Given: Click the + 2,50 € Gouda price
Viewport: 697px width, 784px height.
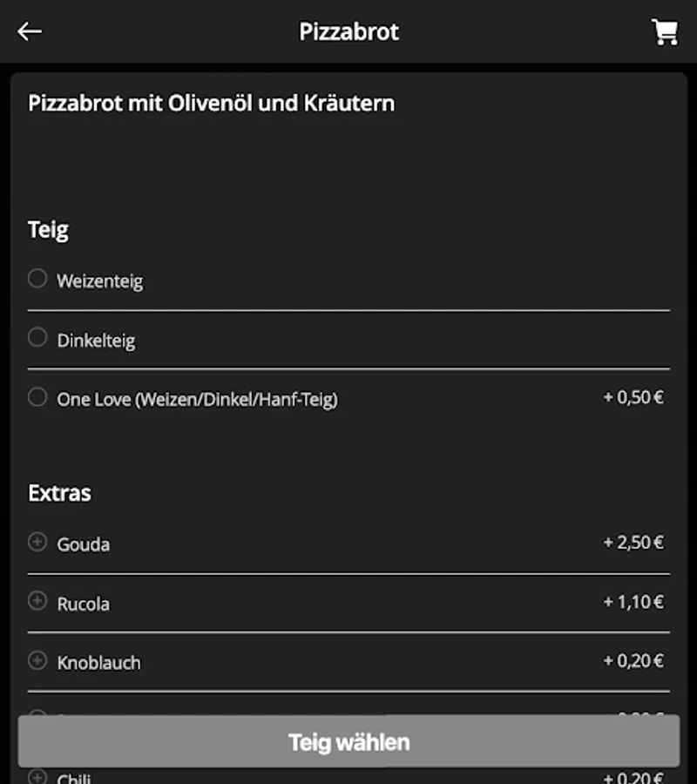Looking at the screenshot, I should point(633,543).
